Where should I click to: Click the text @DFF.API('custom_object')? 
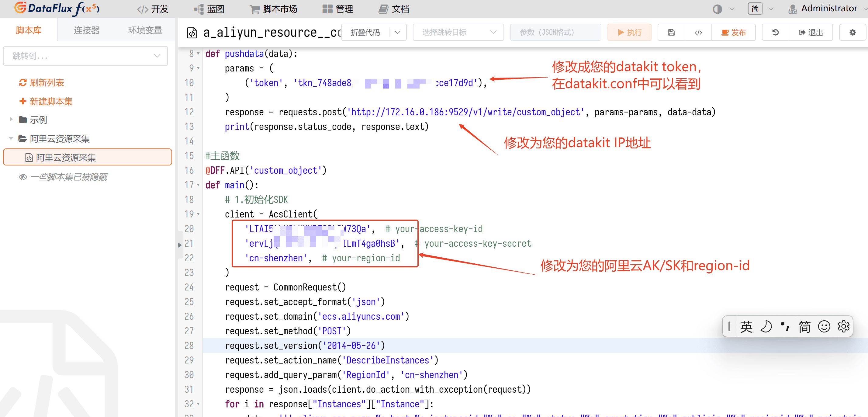266,170
